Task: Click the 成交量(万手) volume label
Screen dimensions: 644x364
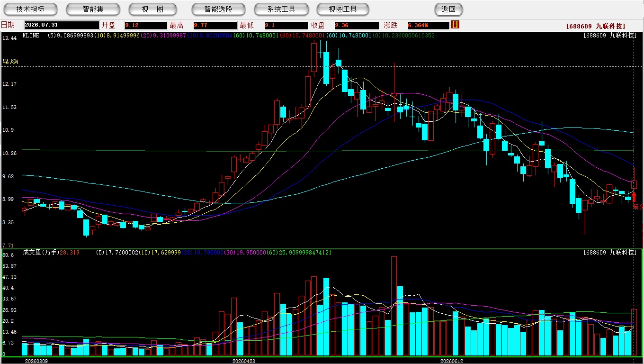Action: point(41,253)
